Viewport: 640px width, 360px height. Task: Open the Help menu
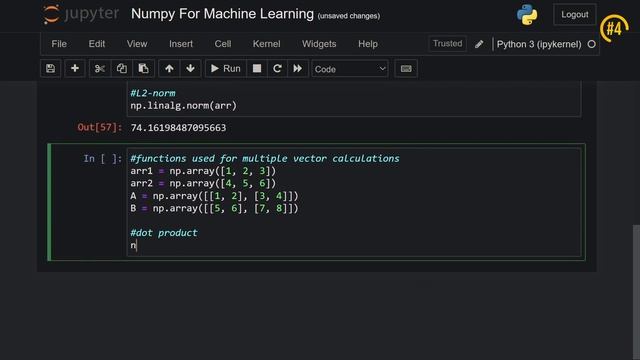click(x=368, y=44)
